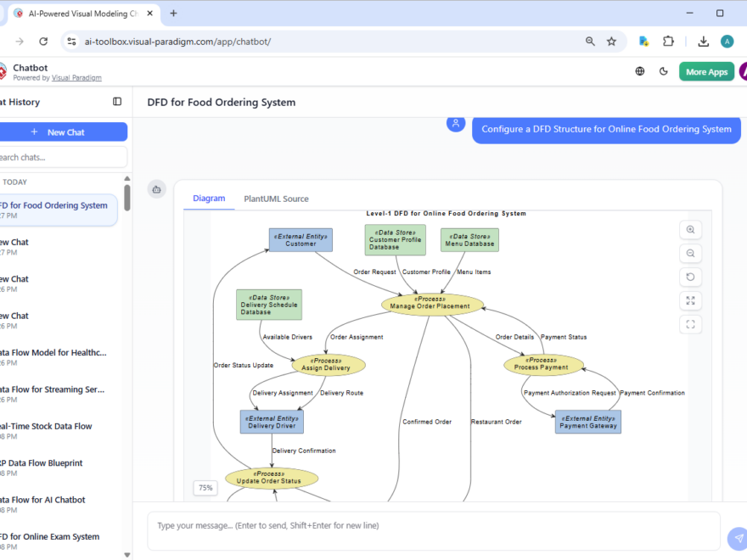Open the browser profile menu
Image resolution: width=747 pixels, height=560 pixels.
(726, 40)
